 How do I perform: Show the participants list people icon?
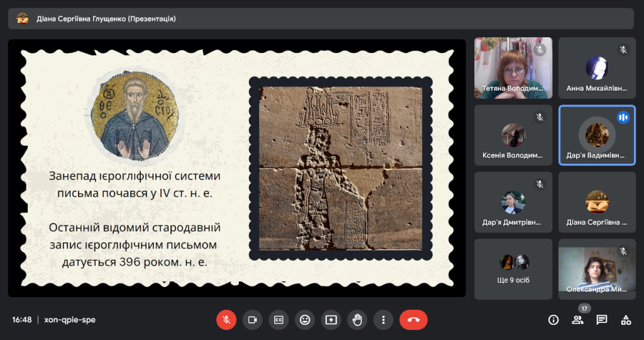(577, 320)
